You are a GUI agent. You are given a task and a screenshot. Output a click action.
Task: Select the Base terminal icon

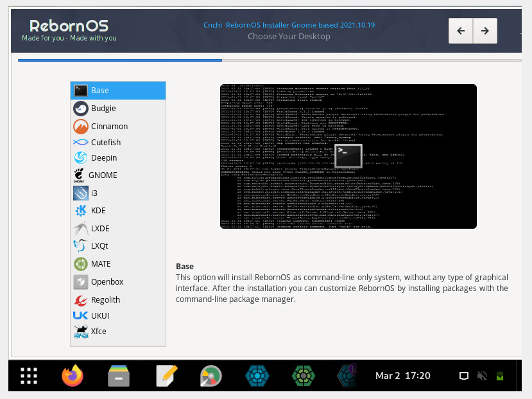click(x=81, y=91)
